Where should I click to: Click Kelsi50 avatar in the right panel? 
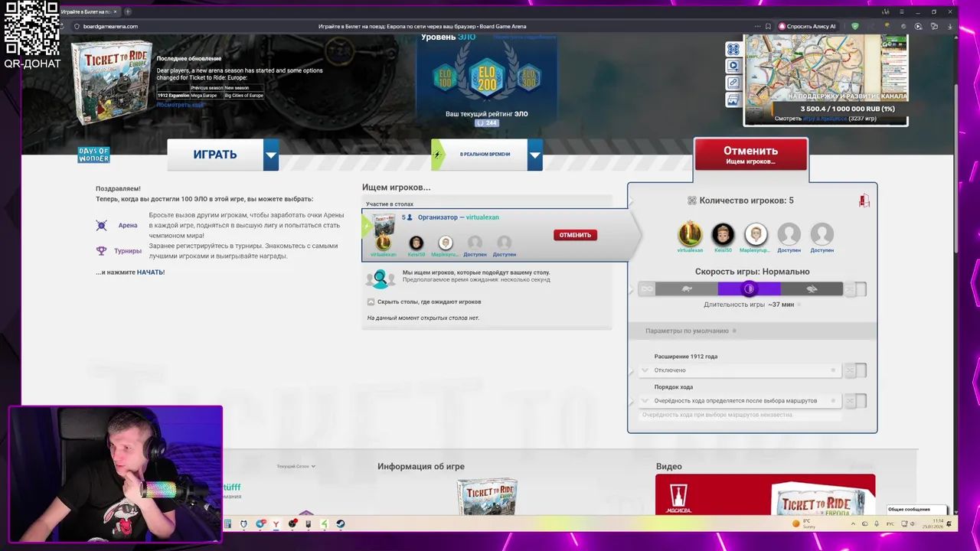723,234
